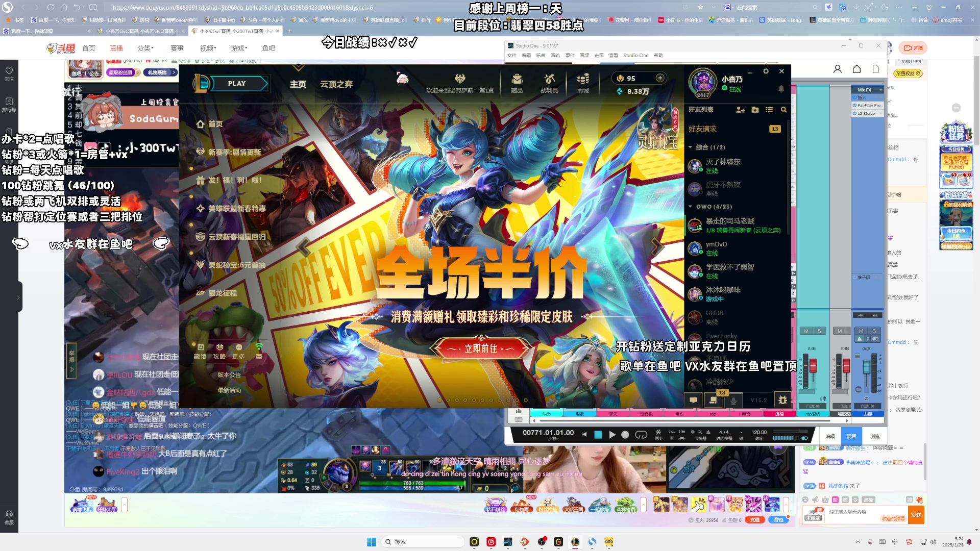Click the new folder icon in friend list

point(755,110)
